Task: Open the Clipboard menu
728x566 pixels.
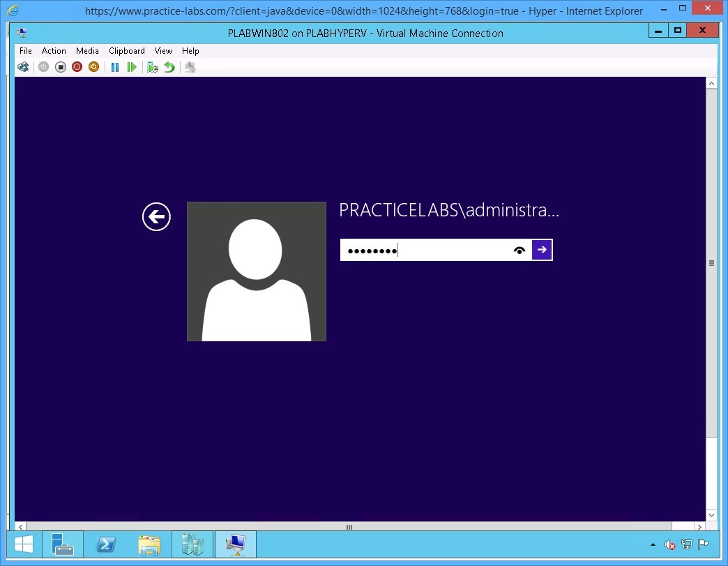Action: pos(126,50)
